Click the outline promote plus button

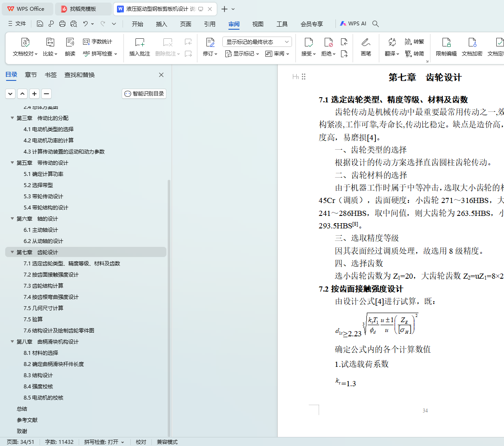(x=34, y=94)
